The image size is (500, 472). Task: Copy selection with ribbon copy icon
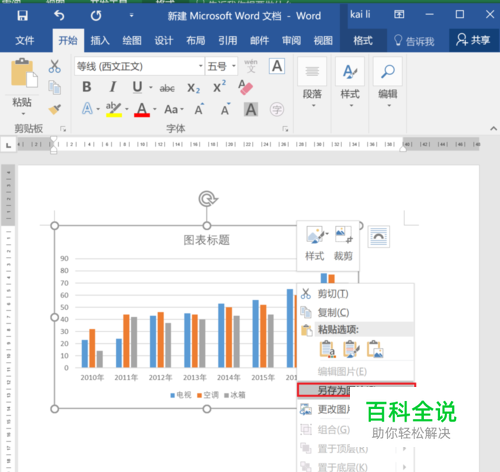(x=55, y=87)
